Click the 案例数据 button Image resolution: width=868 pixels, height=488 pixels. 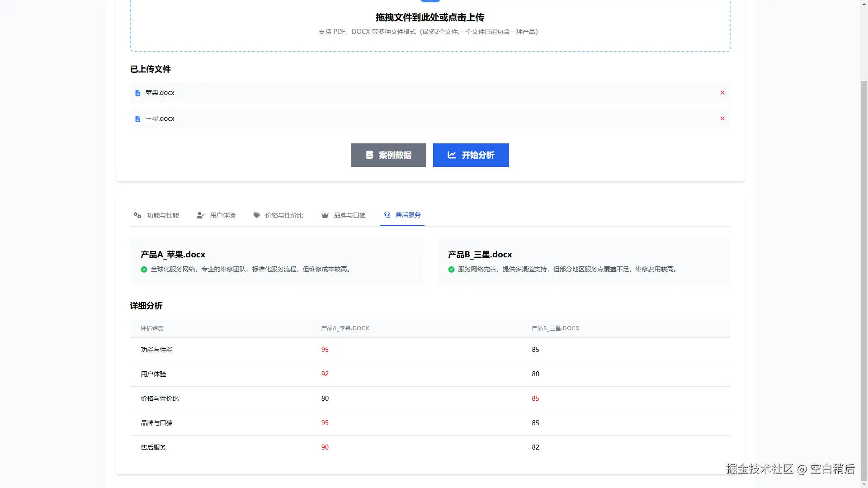(x=388, y=155)
